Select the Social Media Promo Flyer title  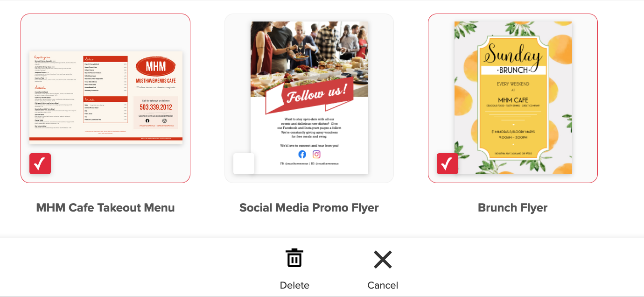pyautogui.click(x=309, y=208)
